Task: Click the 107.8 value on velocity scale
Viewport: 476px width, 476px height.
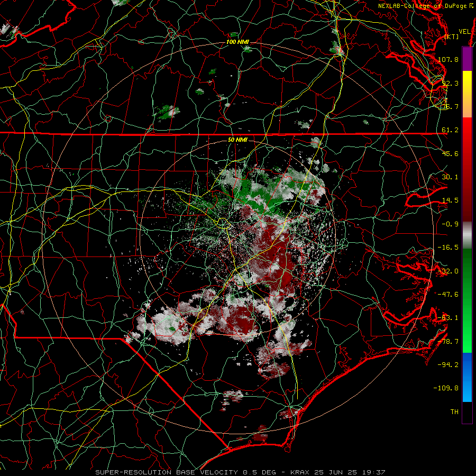Action: pos(448,59)
